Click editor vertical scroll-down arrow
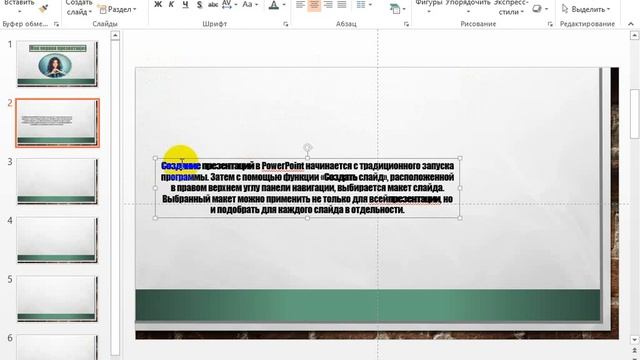The width and height of the screenshot is (640, 360). pyautogui.click(x=634, y=340)
